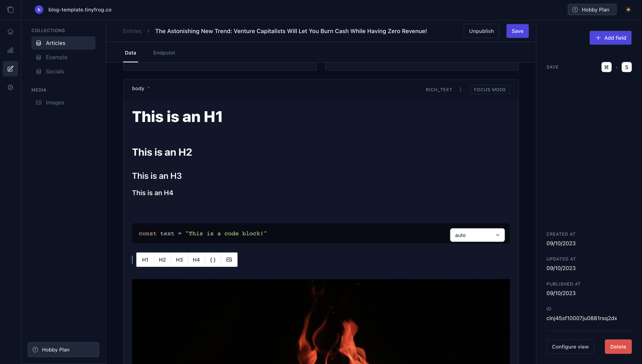Apply H3 heading from floating toolbar
The image size is (642, 364).
(179, 260)
